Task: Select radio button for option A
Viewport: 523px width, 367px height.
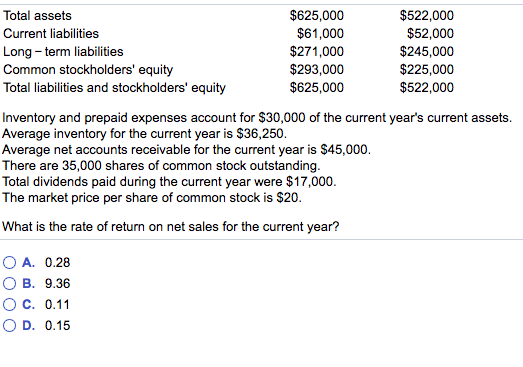Action: (9, 263)
